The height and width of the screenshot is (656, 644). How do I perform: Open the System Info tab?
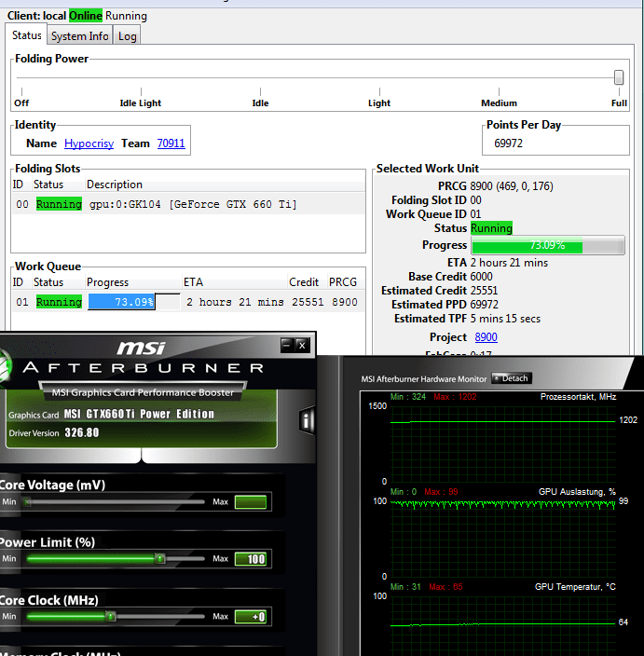tap(79, 36)
